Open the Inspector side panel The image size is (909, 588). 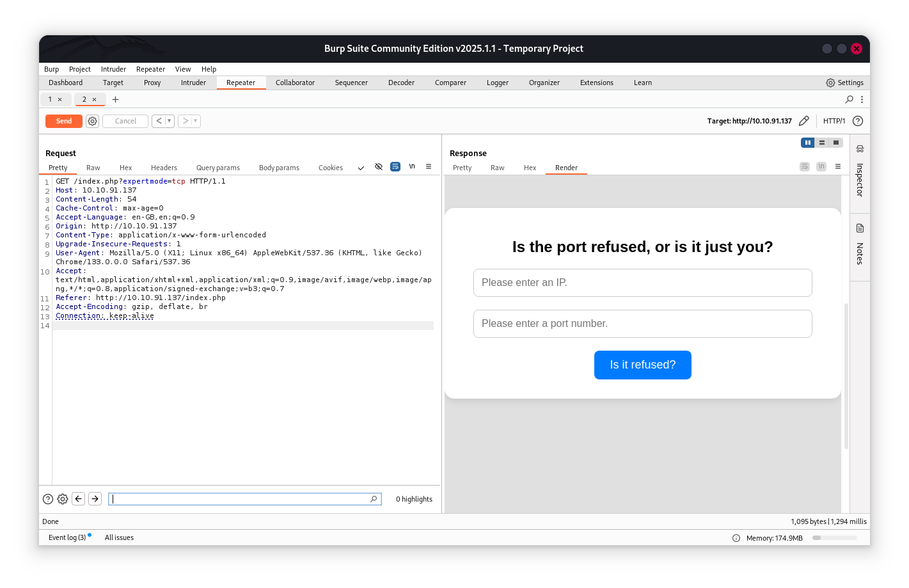click(x=860, y=173)
